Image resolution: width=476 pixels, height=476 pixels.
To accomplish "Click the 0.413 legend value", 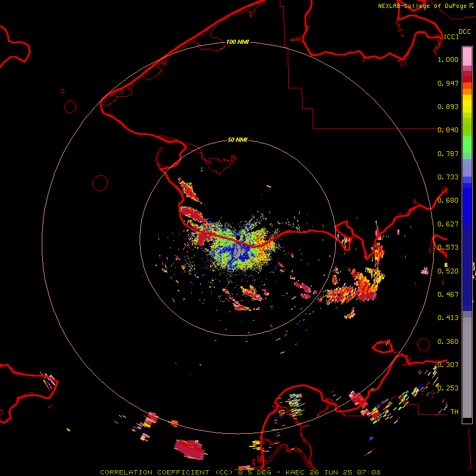I will click(448, 318).
